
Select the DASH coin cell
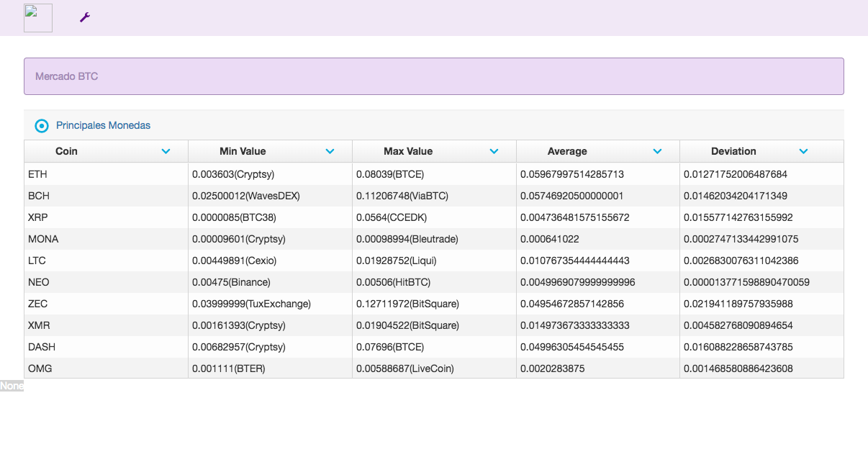(x=106, y=347)
